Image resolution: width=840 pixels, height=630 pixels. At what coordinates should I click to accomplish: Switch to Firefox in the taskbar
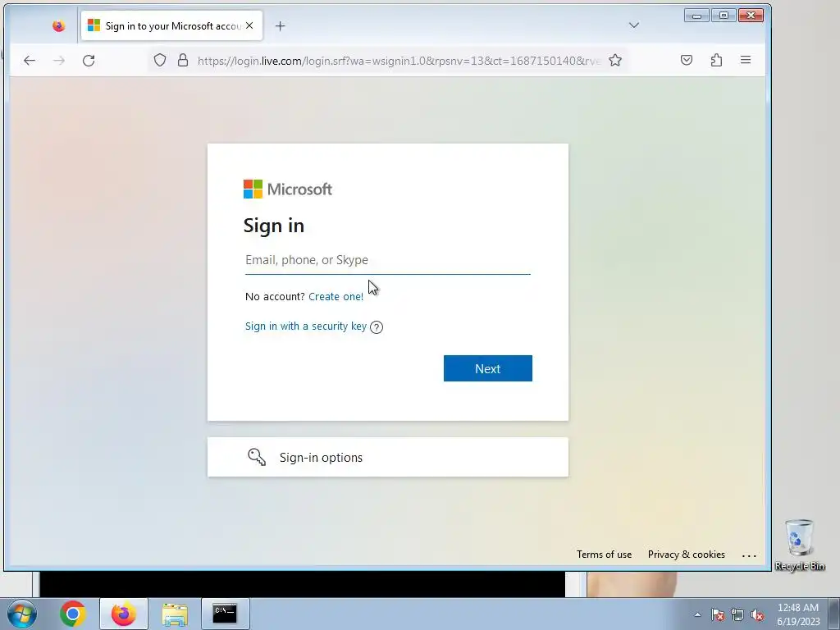pyautogui.click(x=124, y=614)
